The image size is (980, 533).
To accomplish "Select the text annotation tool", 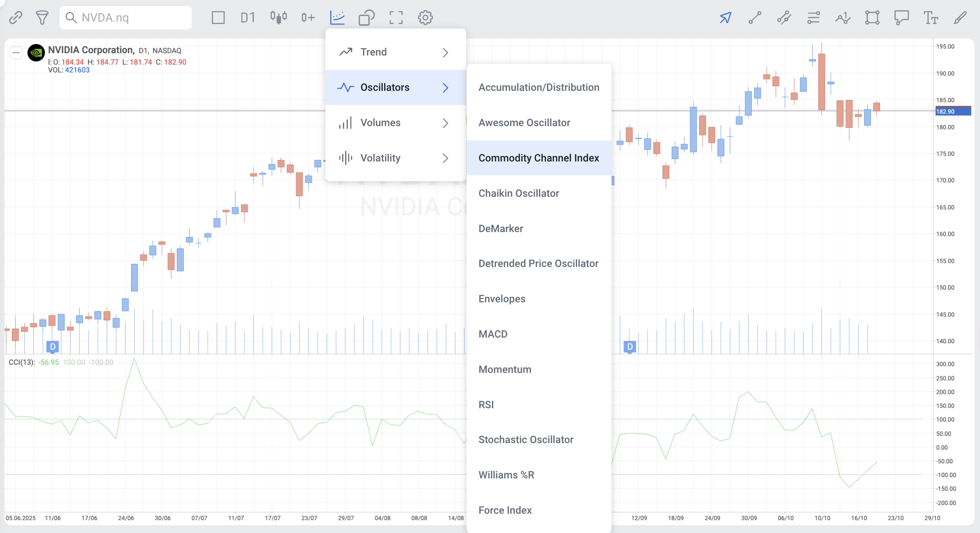I will (930, 18).
